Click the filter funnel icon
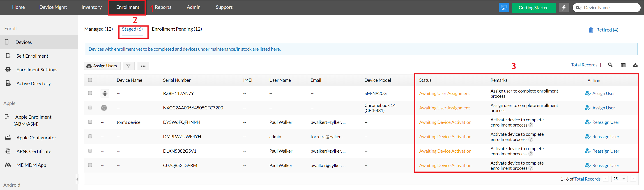 [x=128, y=66]
